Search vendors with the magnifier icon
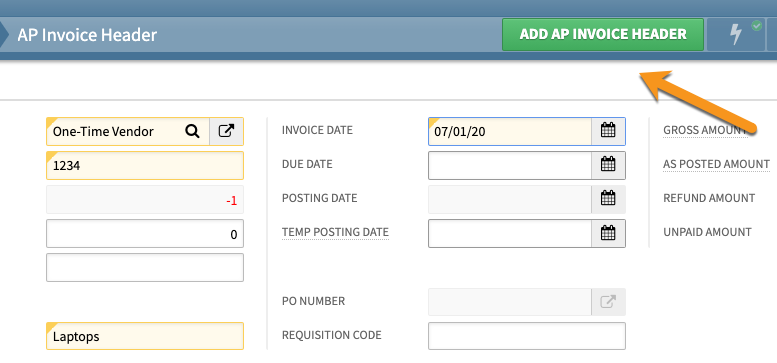This screenshot has width=777, height=363. [x=192, y=131]
